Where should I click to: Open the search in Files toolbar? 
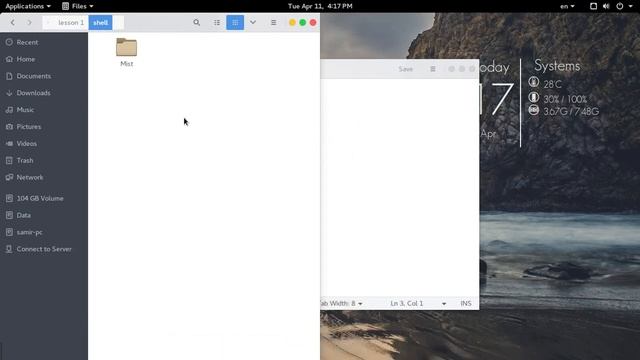[x=196, y=22]
